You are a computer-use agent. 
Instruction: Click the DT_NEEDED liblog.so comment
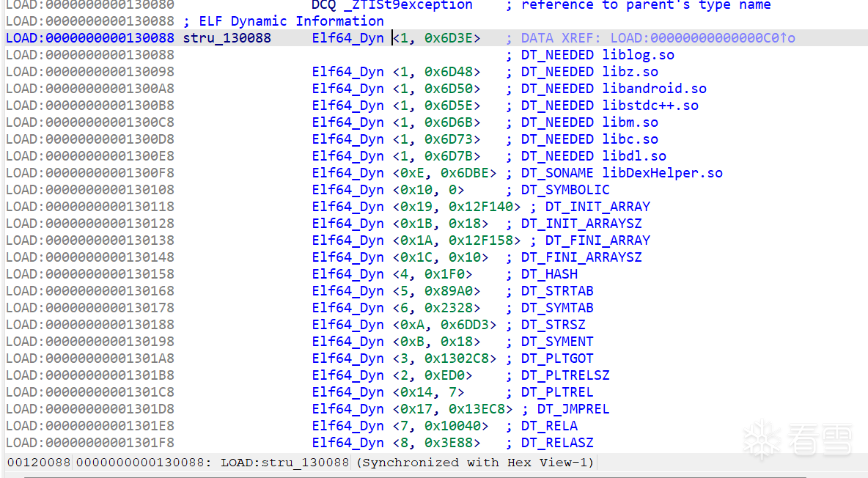pos(597,55)
